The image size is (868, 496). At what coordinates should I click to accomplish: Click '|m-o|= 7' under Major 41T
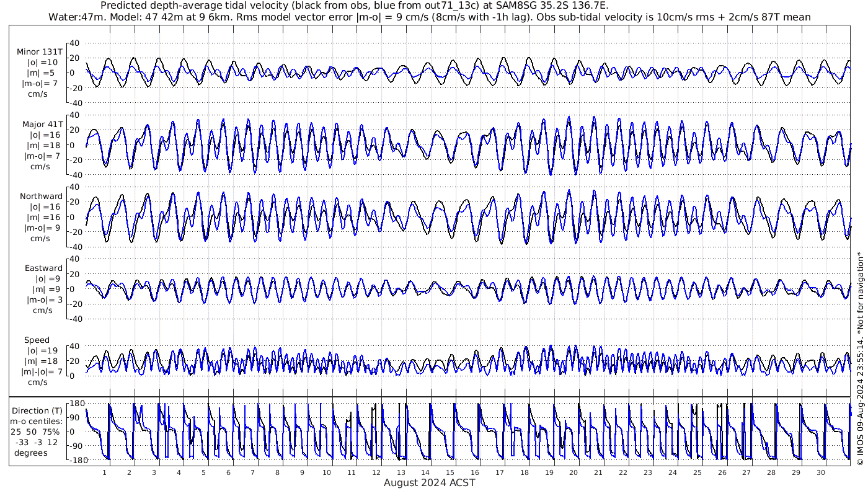pos(41,156)
